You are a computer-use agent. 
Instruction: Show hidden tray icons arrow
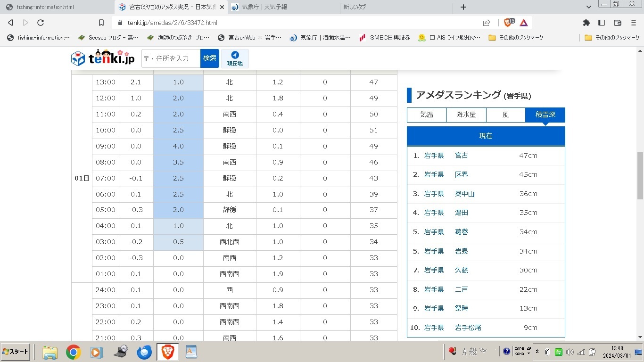[x=537, y=352]
